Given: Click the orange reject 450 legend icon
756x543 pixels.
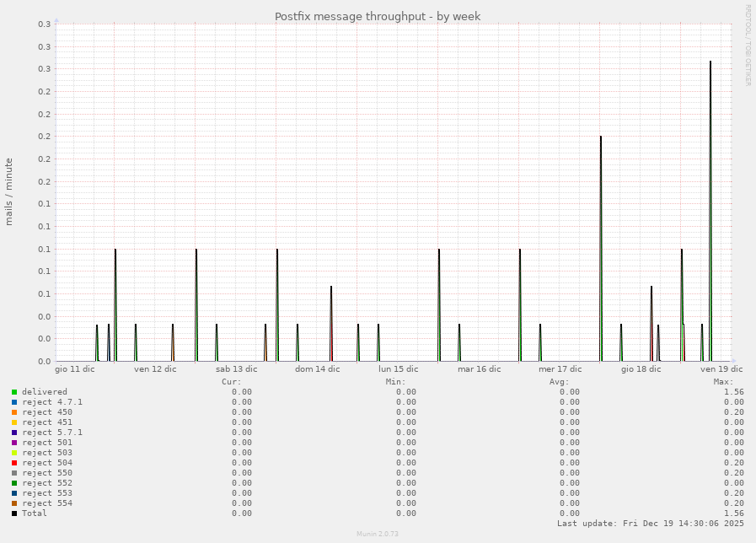Looking at the screenshot, I should 13,411.
